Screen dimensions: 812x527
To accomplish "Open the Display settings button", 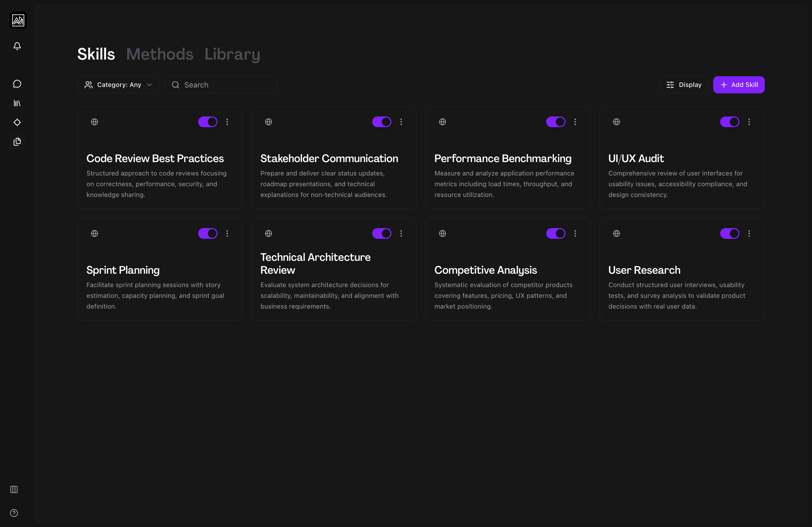I will tap(684, 85).
